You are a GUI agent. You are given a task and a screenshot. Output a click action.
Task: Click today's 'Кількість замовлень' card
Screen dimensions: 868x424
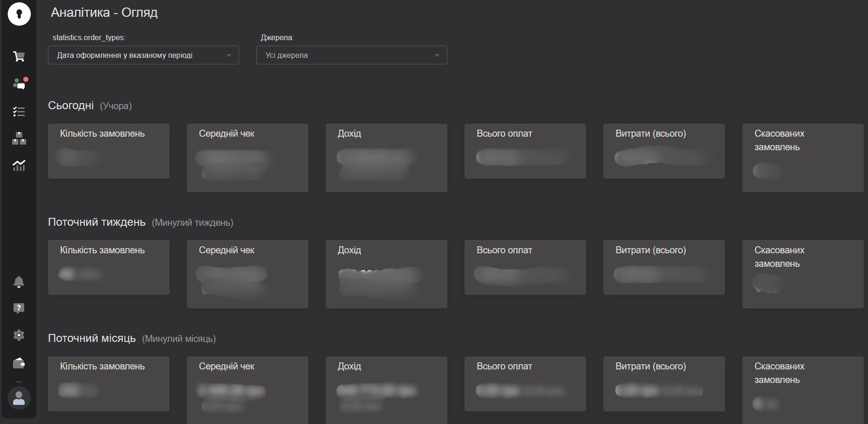click(109, 151)
